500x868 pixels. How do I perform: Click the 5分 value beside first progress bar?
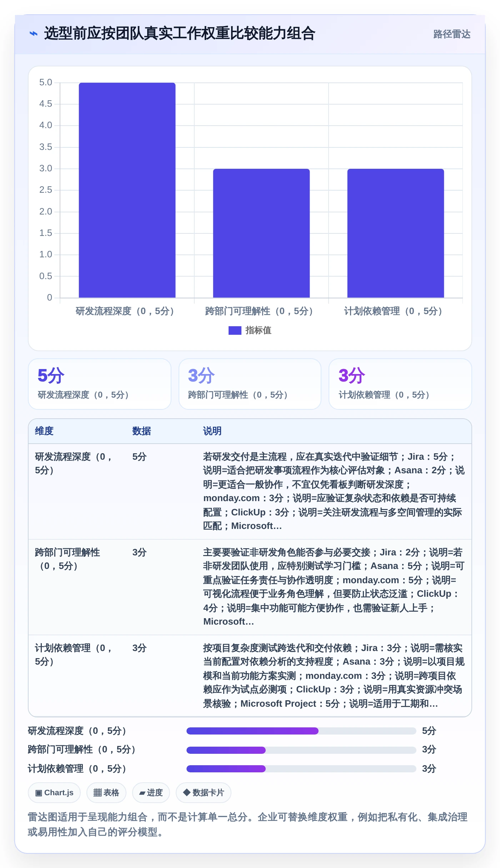coord(429,731)
